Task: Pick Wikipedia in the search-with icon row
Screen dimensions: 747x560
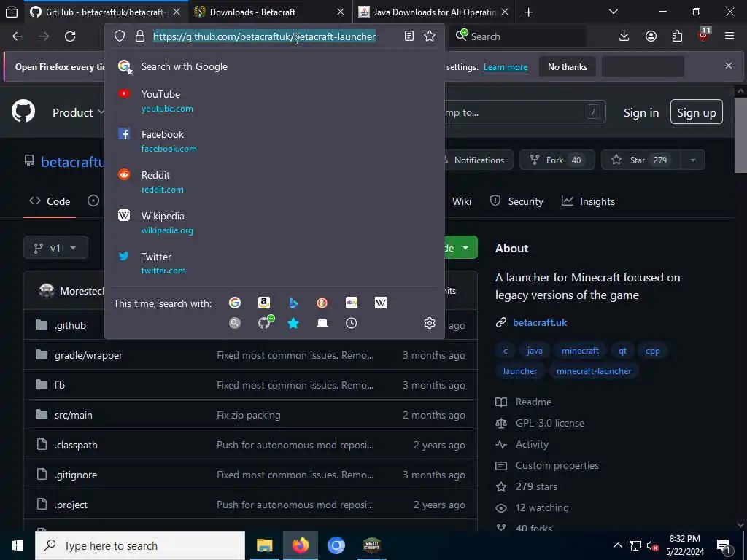Action: pyautogui.click(x=381, y=303)
